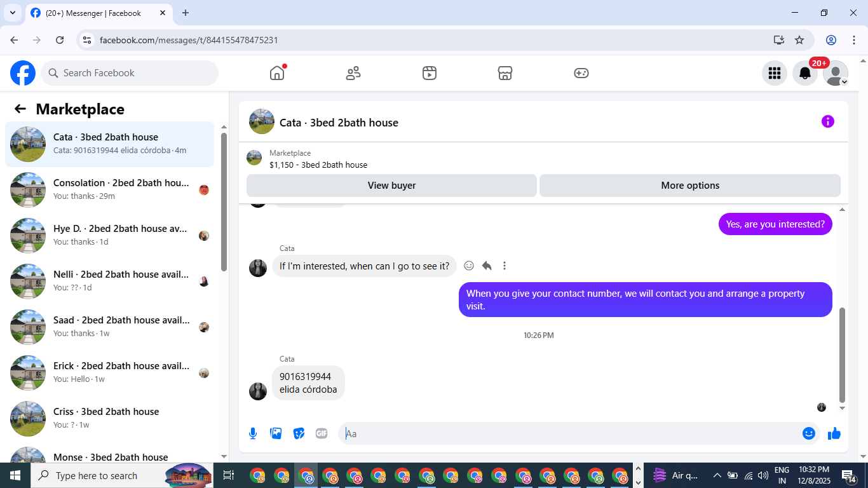Open emoji picker in message box

tap(809, 433)
